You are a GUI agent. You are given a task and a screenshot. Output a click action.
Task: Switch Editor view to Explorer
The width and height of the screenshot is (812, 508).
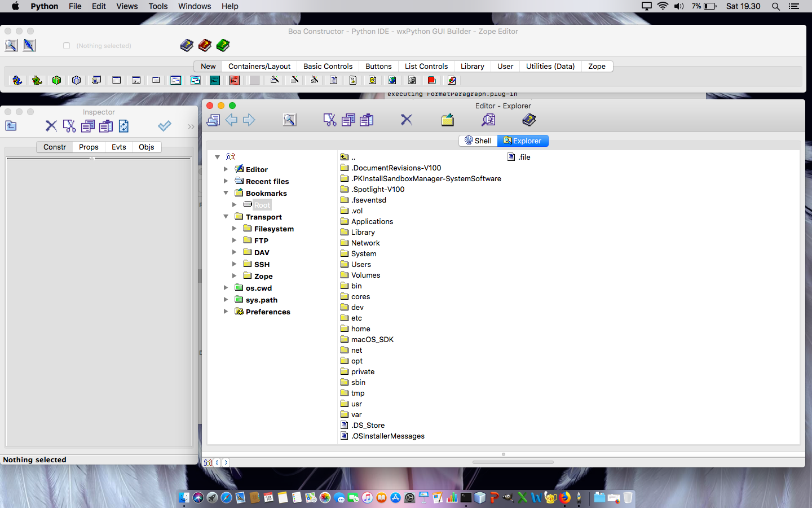523,141
